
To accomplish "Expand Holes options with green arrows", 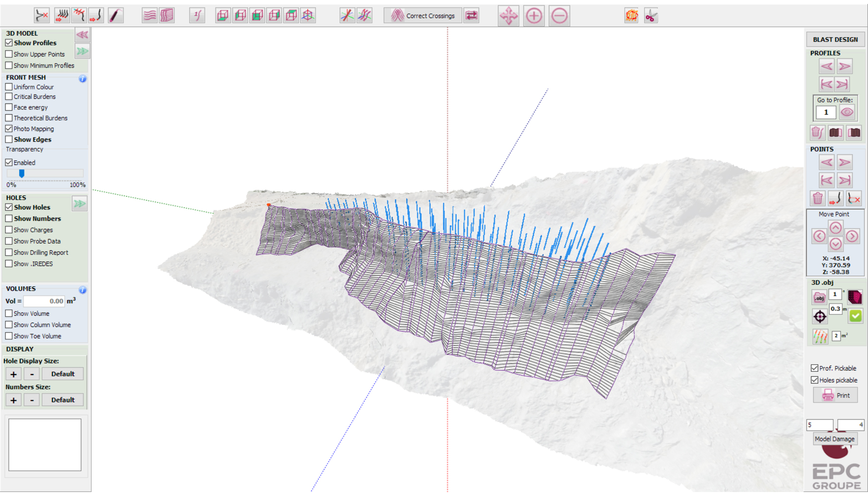I will pyautogui.click(x=79, y=204).
